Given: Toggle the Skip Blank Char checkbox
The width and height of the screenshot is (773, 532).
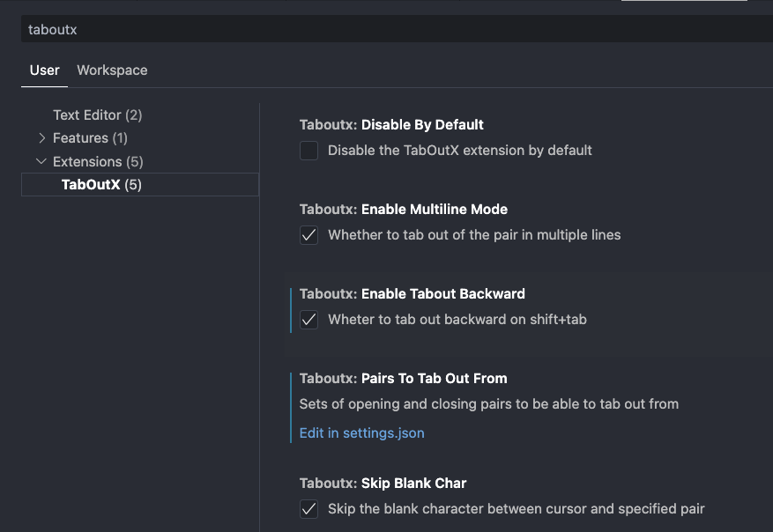Looking at the screenshot, I should point(308,509).
